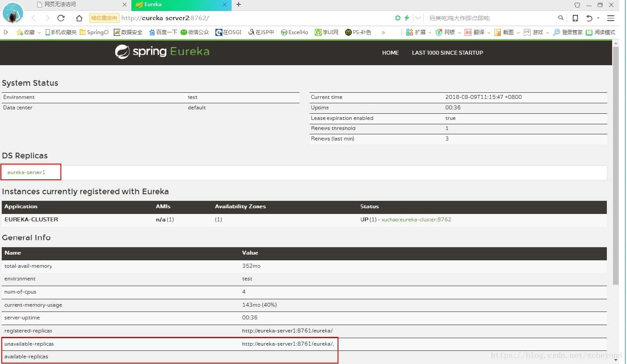
Task: Open the ExcelHo bookmark
Action: point(295,32)
